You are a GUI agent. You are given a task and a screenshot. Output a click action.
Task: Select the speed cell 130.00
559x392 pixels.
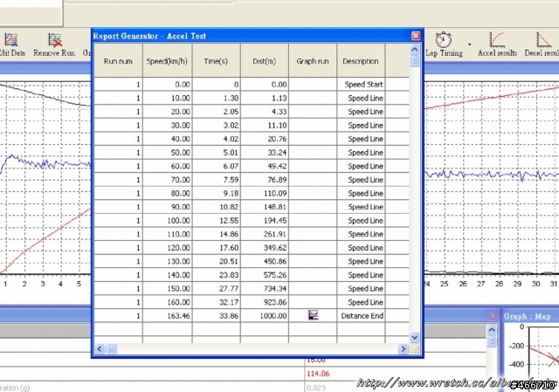click(x=167, y=261)
